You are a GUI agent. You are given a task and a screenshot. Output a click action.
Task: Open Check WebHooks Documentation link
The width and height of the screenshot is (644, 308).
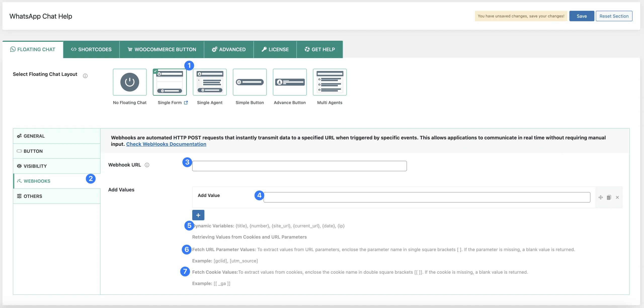coord(166,144)
